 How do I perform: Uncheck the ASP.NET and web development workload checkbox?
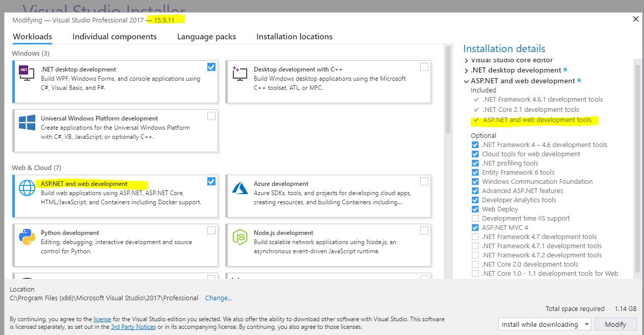coord(211,181)
